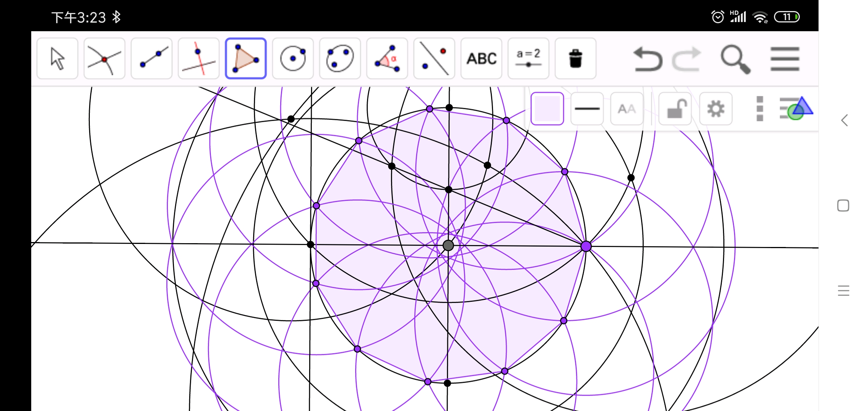Tap the Android back navigation button

click(844, 121)
